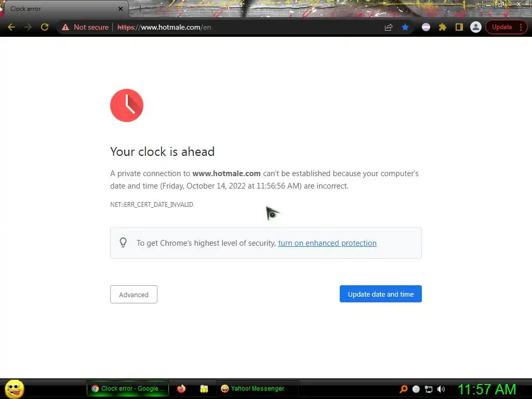Go back using the browser back arrow
This screenshot has width=532, height=399.
point(11,27)
